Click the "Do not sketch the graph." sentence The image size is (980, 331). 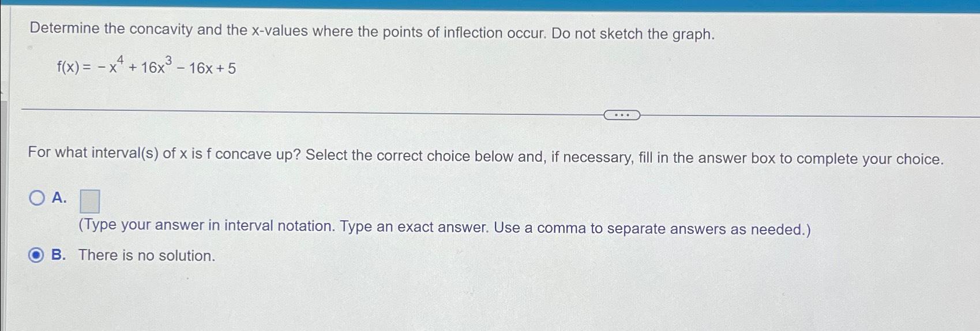tap(633, 34)
